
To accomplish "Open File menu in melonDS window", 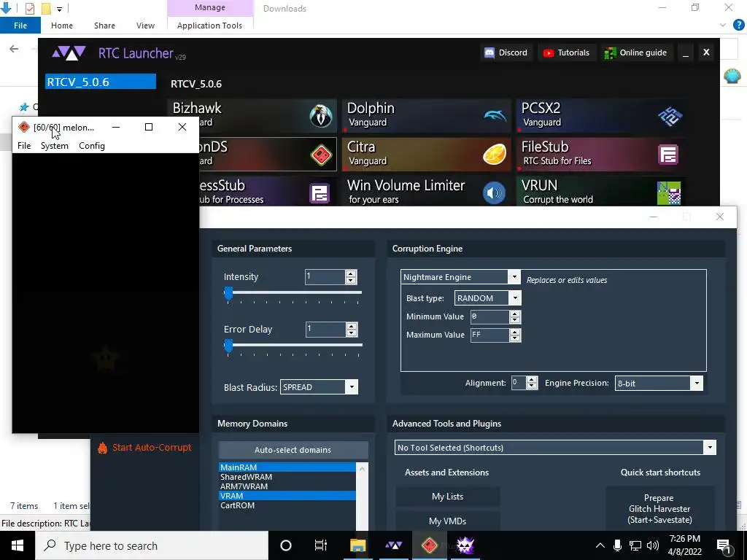I will (24, 146).
